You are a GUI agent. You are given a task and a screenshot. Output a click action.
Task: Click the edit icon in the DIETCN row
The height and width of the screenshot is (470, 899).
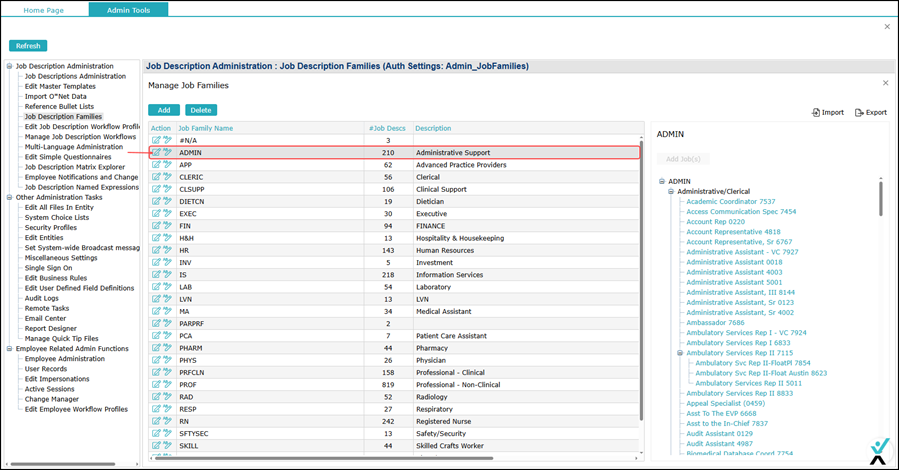156,201
